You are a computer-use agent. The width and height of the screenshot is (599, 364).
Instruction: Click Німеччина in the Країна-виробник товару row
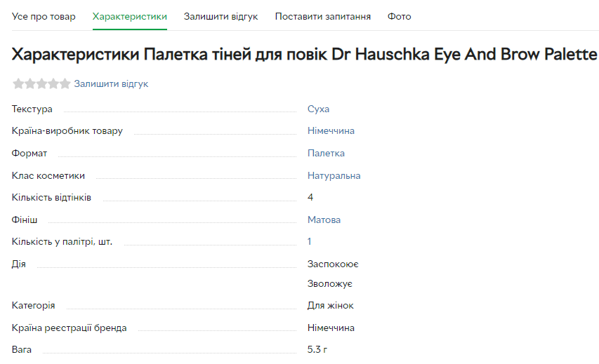(x=331, y=131)
